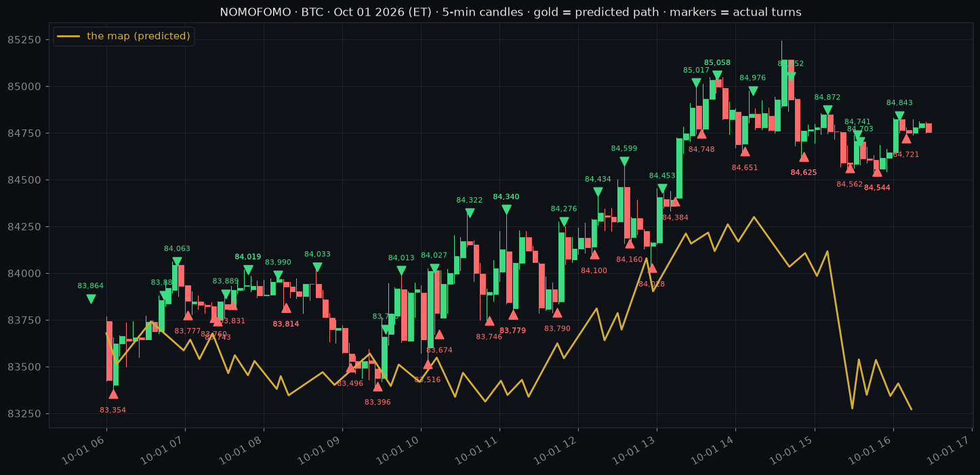Click the green marker below 84,976
This screenshot has height=475, width=980.
(x=753, y=91)
